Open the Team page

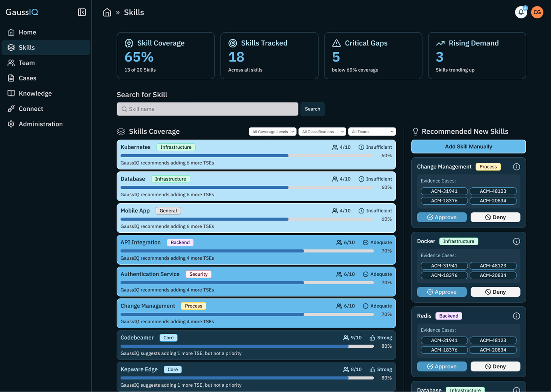click(46, 63)
